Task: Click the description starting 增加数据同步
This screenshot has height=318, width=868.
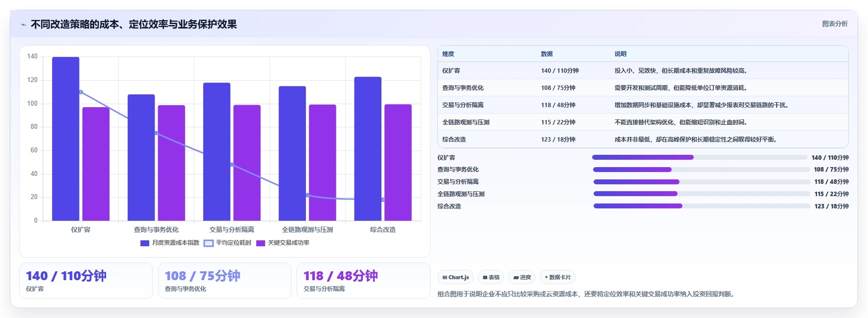Action: (x=703, y=105)
